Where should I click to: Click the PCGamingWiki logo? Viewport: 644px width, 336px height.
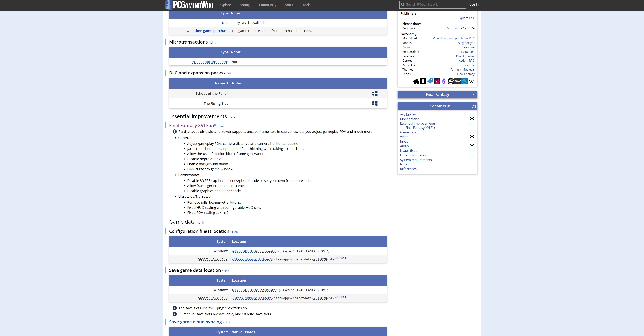pyautogui.click(x=189, y=5)
